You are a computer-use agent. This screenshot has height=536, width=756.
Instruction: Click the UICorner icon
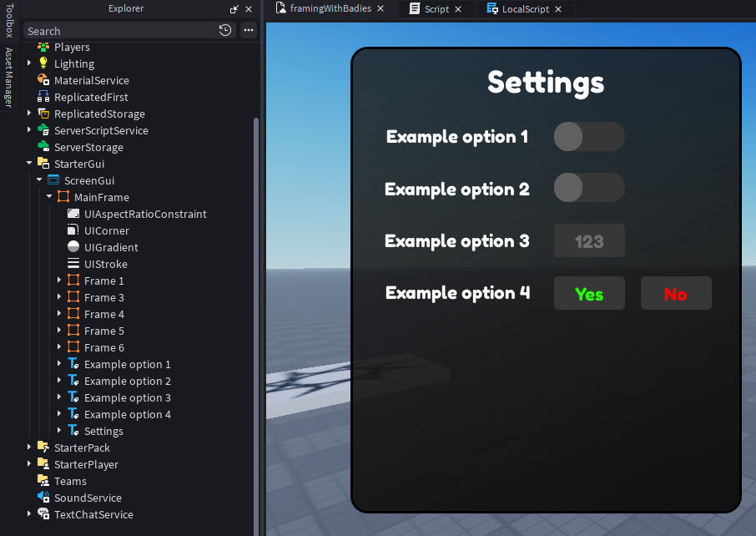tap(73, 230)
